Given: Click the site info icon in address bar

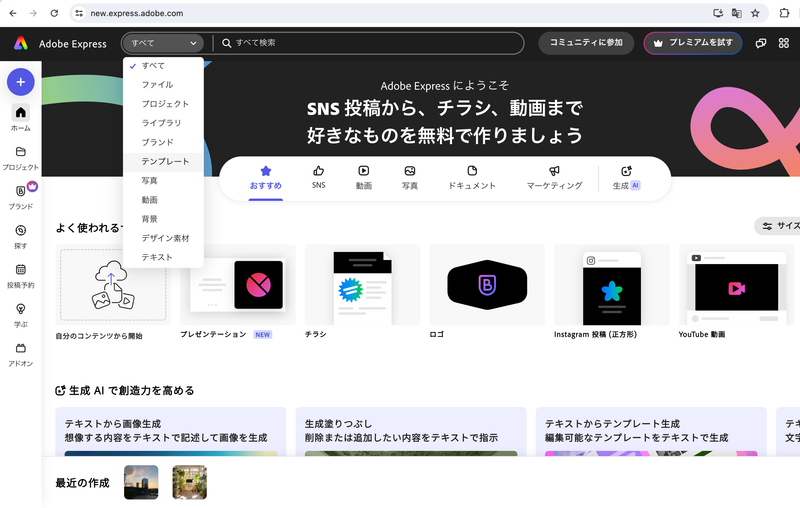Looking at the screenshot, I should [x=79, y=13].
